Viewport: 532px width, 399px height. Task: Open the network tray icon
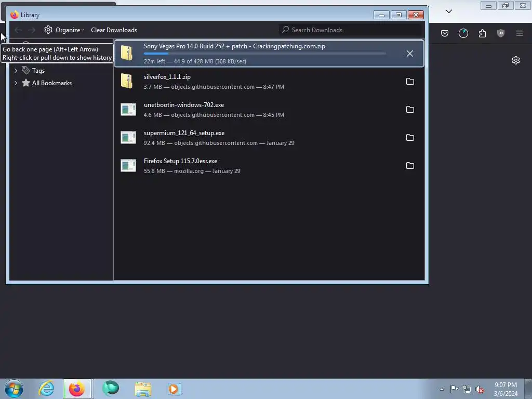pyautogui.click(x=467, y=389)
